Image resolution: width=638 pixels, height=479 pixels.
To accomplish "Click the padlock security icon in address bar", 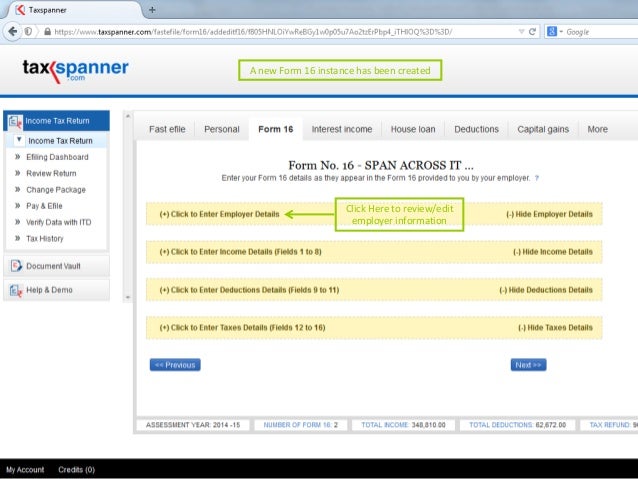I will point(47,31).
